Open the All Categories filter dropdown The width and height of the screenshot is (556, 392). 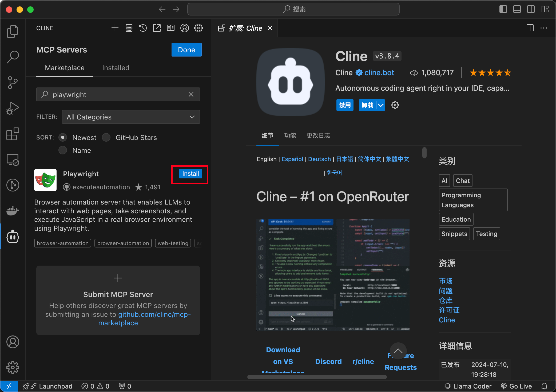click(x=131, y=117)
